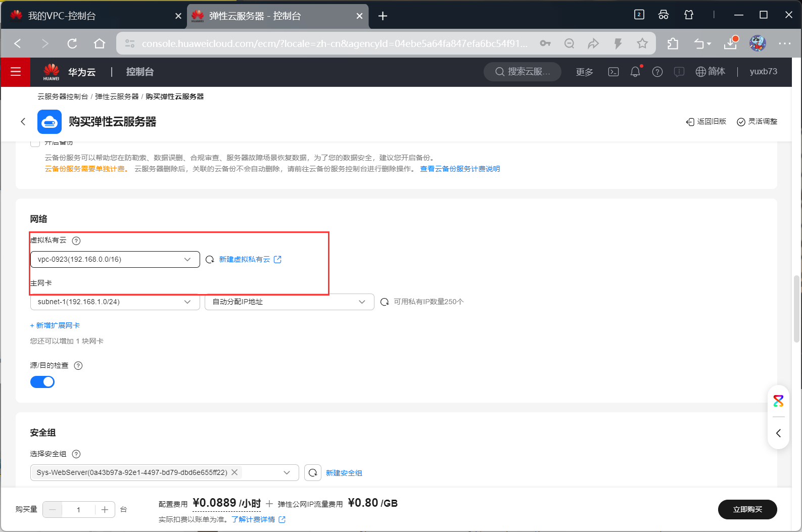The image size is (802, 532).
Task: Click 云服务器控制台 breadcrumb
Action: coord(63,96)
